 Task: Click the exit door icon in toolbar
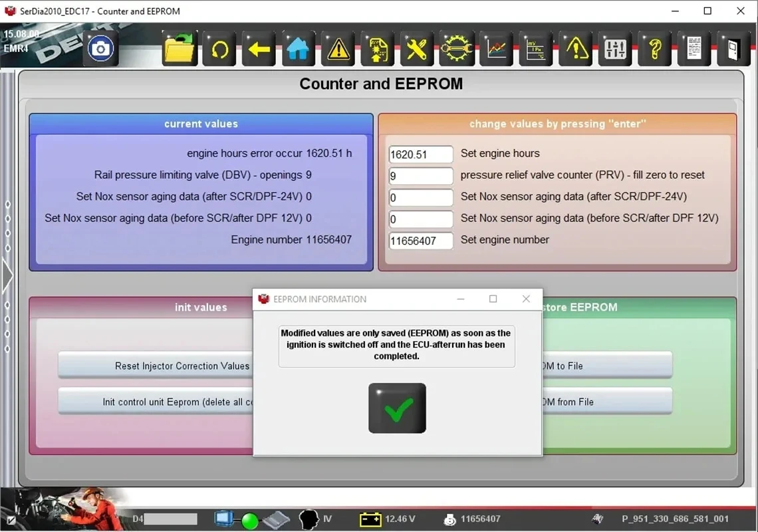click(x=733, y=49)
